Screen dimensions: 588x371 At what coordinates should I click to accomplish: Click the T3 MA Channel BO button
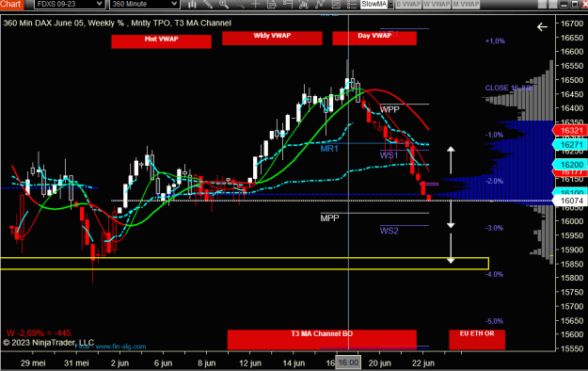322,340
